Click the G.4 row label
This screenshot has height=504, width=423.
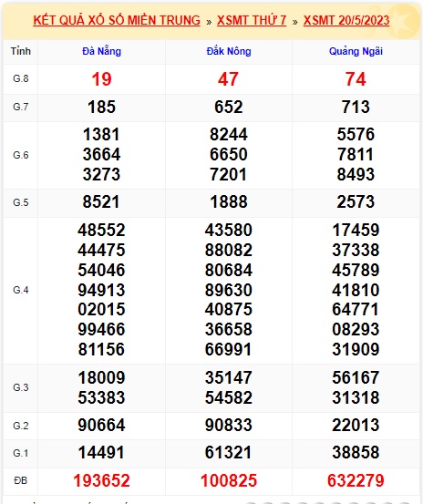click(21, 290)
